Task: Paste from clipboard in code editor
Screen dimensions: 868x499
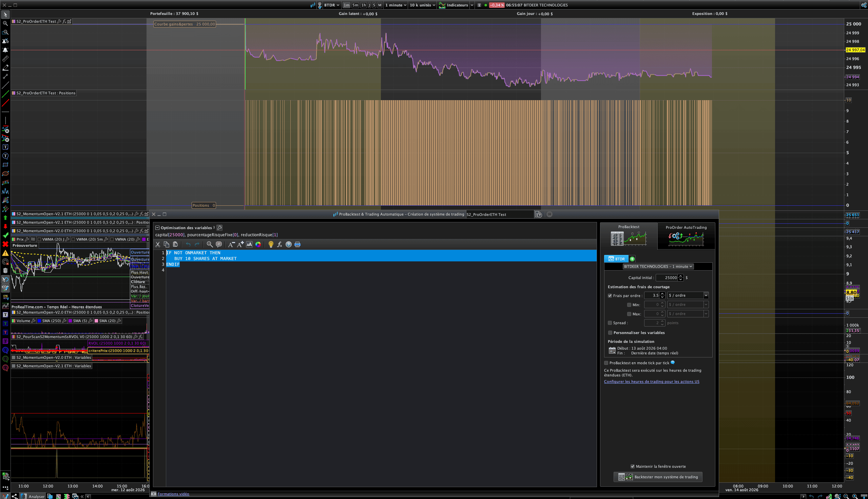Action: 175,244
